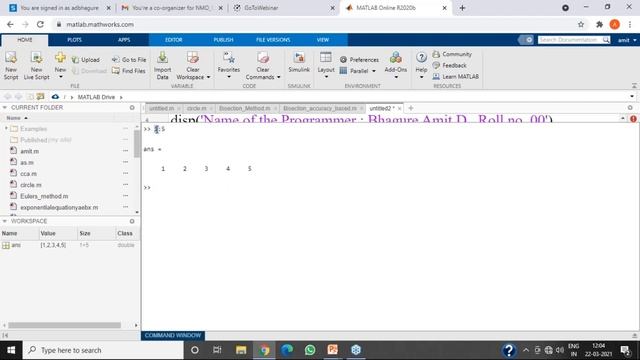Collapse the WORKSPACE panel
640x360 pixels.
pos(5,221)
